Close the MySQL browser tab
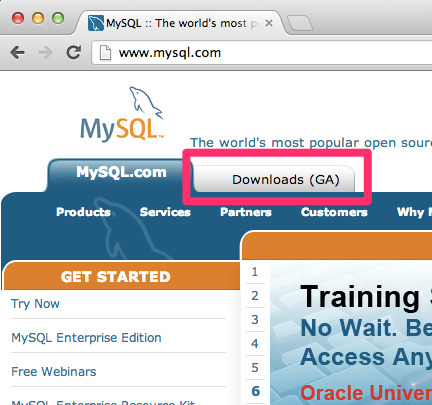This screenshot has width=432, height=405. 269,23
